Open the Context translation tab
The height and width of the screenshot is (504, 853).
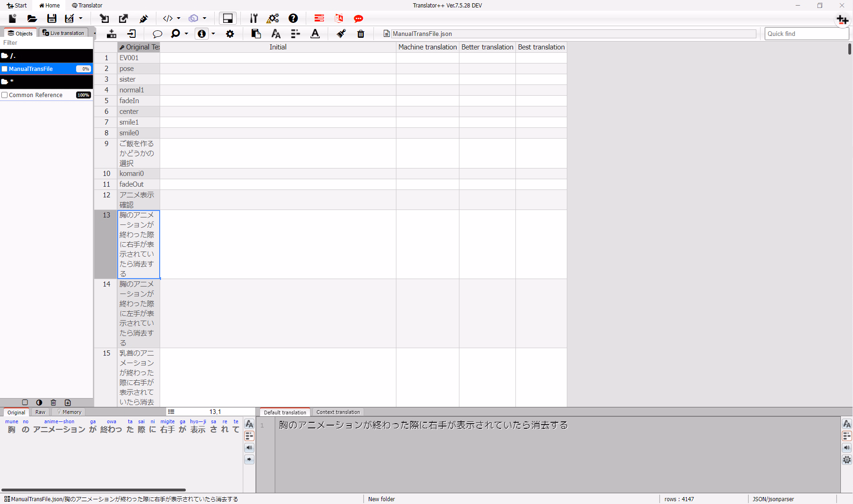click(338, 412)
